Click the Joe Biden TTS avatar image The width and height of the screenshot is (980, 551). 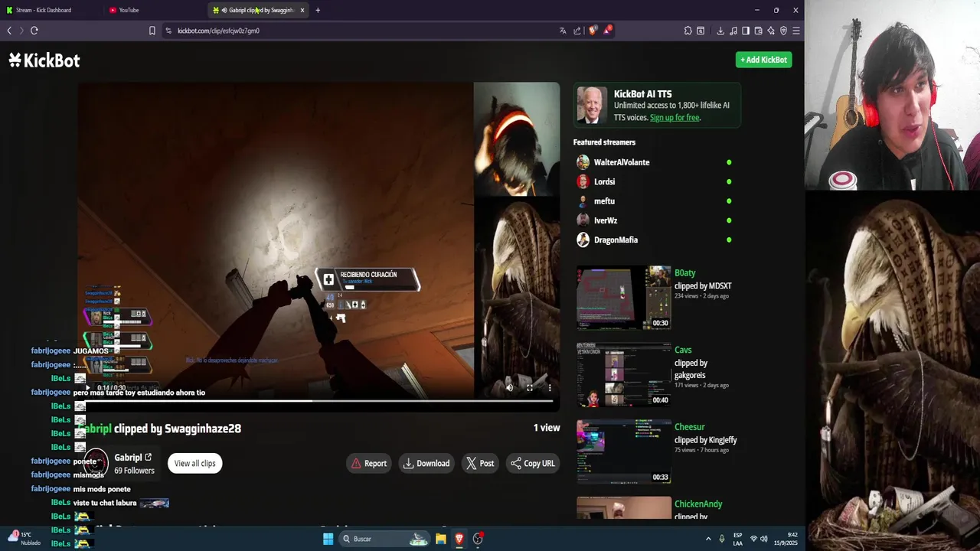click(590, 105)
